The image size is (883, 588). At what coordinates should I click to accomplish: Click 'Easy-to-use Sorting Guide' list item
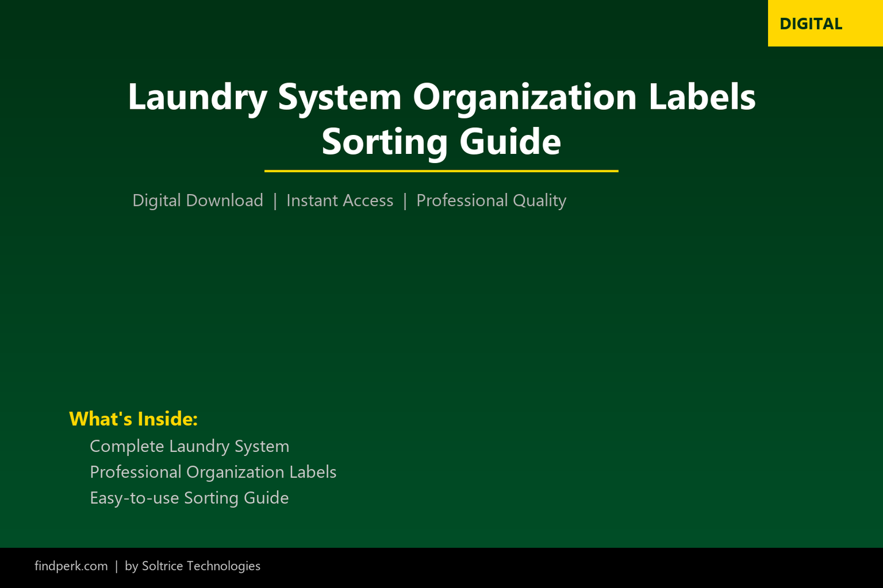(x=189, y=498)
